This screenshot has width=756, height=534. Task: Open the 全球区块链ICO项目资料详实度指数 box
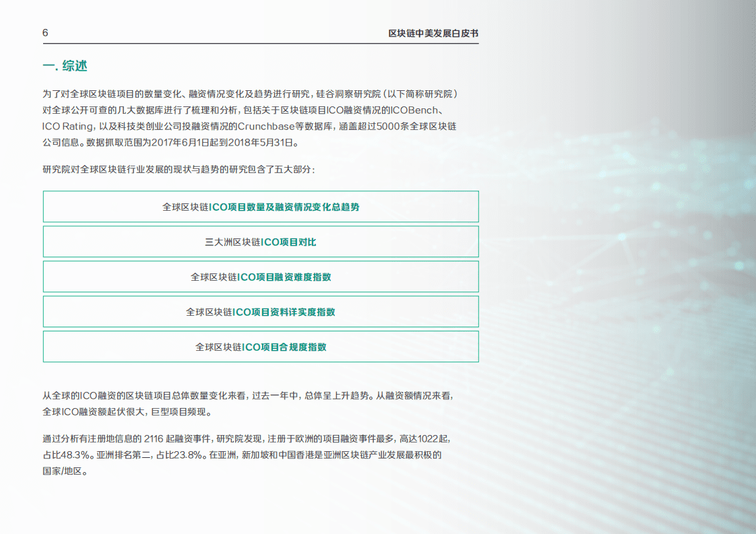click(x=261, y=311)
